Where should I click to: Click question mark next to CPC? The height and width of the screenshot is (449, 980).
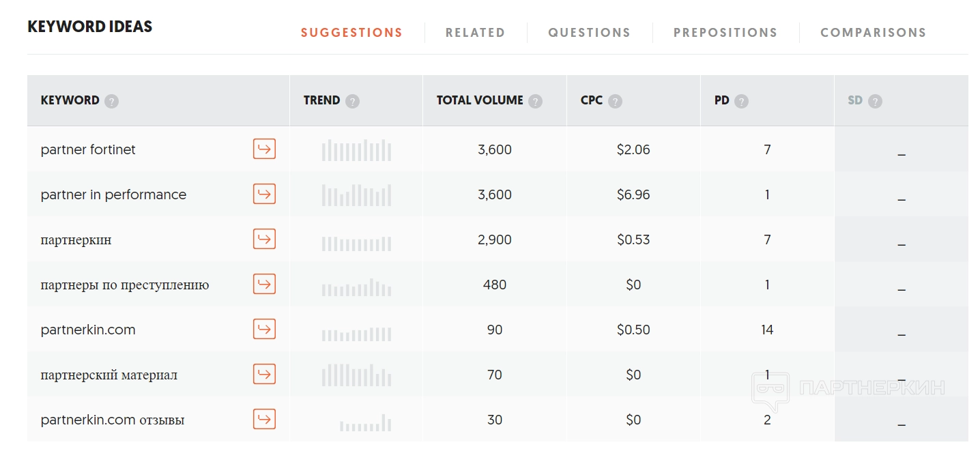615,101
